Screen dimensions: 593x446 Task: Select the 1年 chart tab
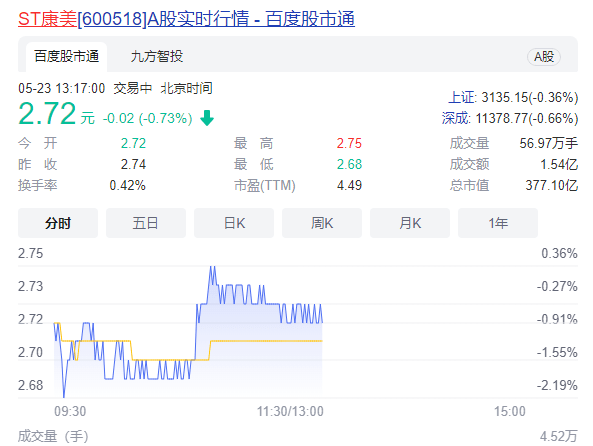(498, 223)
